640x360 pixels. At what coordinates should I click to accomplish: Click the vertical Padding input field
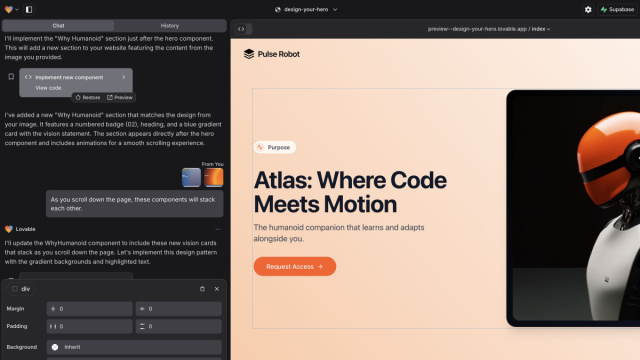[178, 327]
